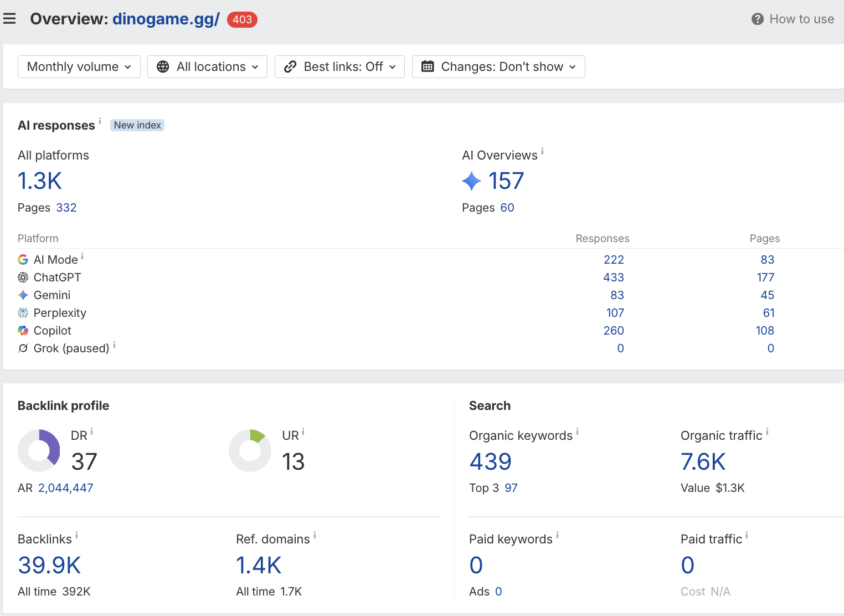The width and height of the screenshot is (844, 616).
Task: Open Ref. domains 1.4K report
Action: coord(259,566)
